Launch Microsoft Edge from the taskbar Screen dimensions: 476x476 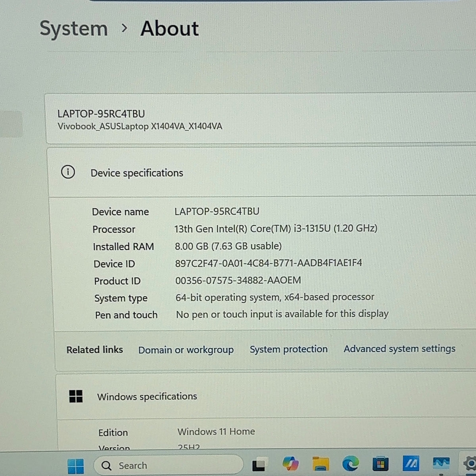[x=351, y=463]
